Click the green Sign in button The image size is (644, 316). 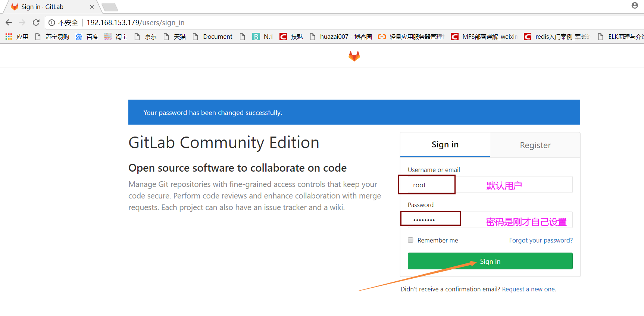click(490, 261)
